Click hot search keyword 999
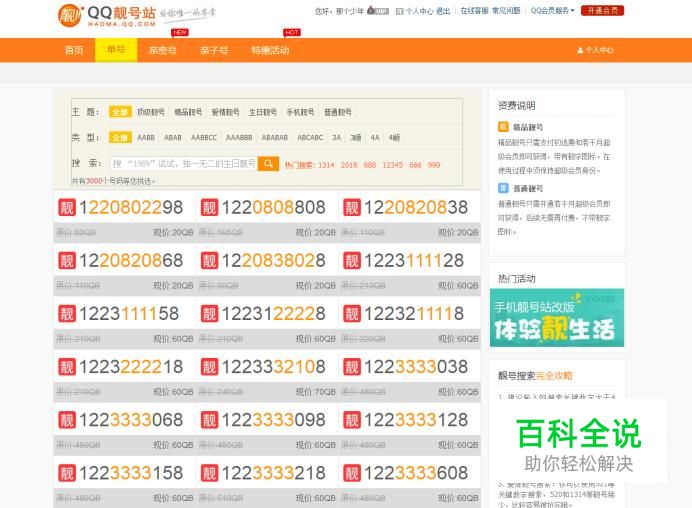The width and height of the screenshot is (692, 508). click(434, 165)
